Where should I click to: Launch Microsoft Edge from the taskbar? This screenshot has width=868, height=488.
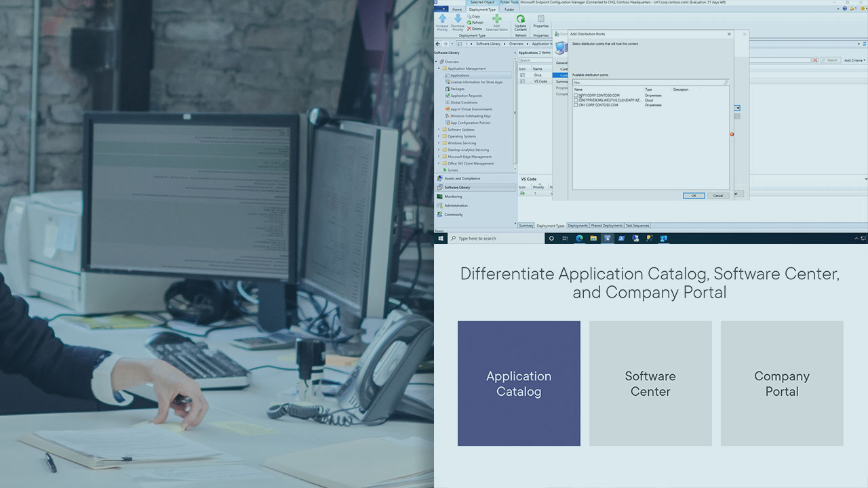coord(580,239)
